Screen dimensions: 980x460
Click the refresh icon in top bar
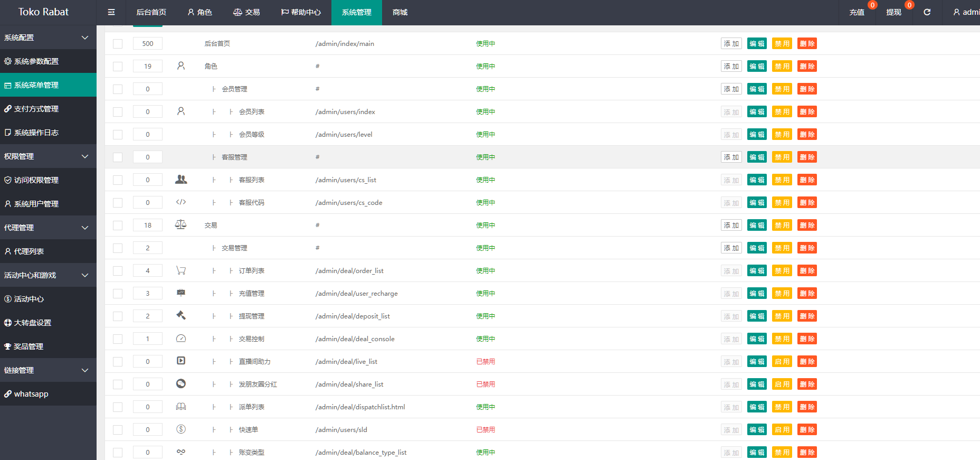point(927,12)
